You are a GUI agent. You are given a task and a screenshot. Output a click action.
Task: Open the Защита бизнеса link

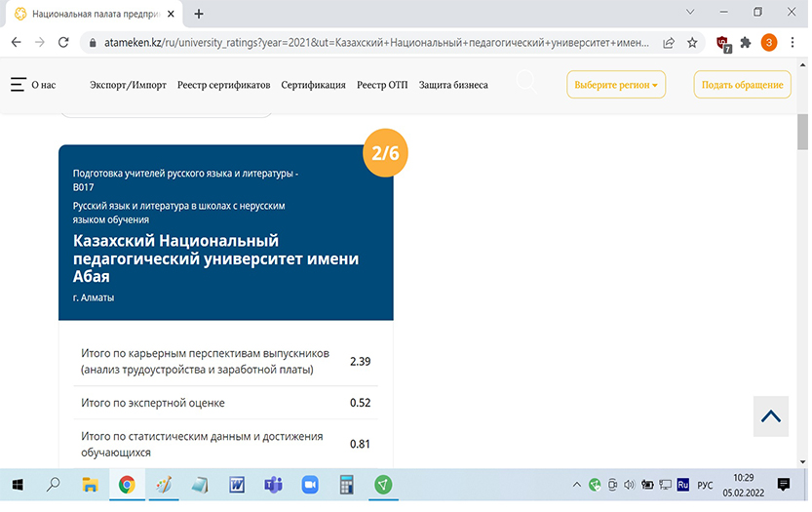pos(453,85)
